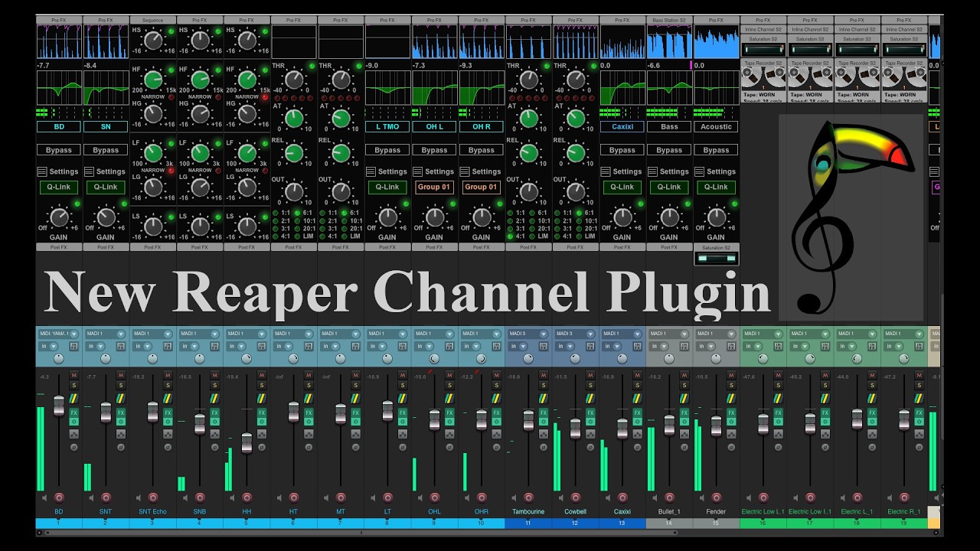Bypass the BD channel plugin
The image size is (980, 551).
click(x=59, y=150)
